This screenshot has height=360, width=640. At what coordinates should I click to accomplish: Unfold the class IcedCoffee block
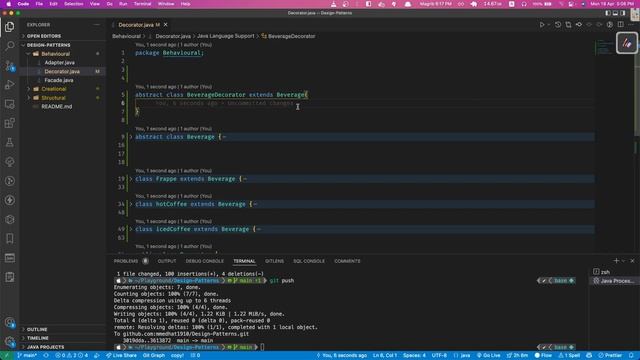point(131,229)
